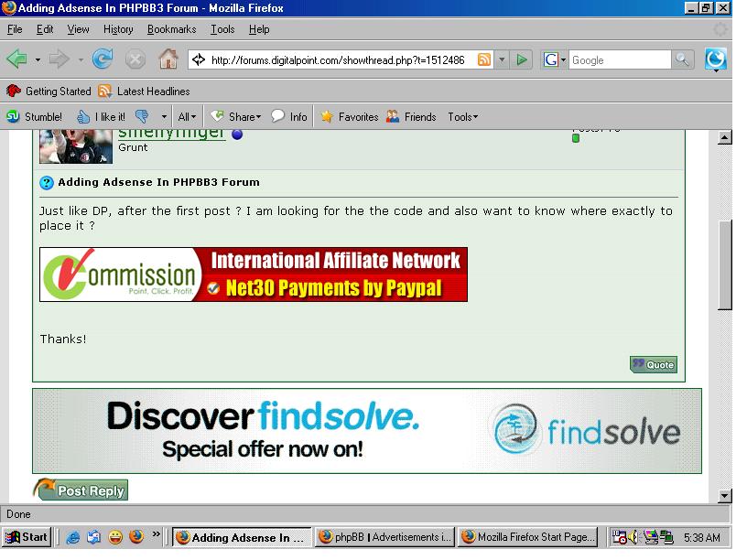Click the RSS feed icon in address bar
747x560 pixels.
pos(484,59)
